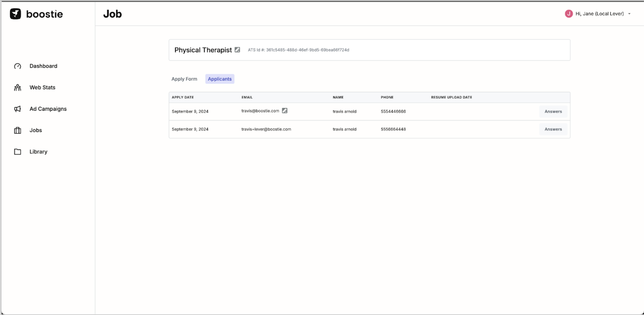Click the Jobs briefcase icon

tap(17, 130)
